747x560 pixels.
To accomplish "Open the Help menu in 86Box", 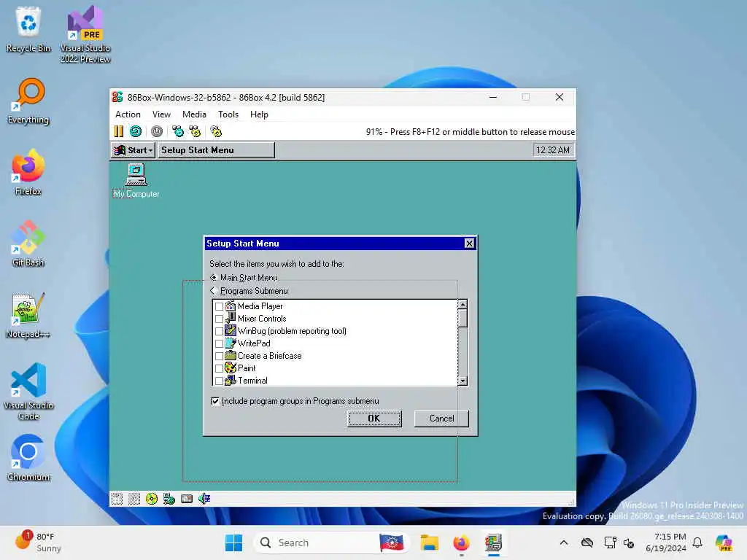I will click(259, 114).
